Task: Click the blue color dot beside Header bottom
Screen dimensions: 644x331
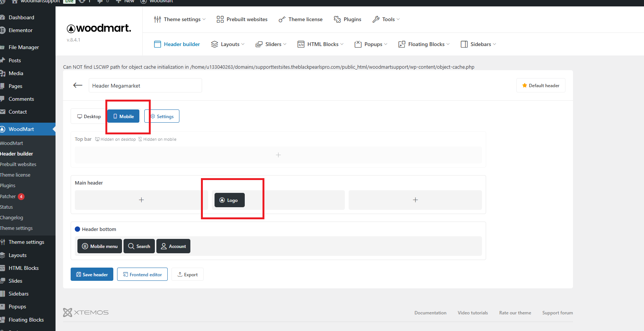Action: (77, 229)
